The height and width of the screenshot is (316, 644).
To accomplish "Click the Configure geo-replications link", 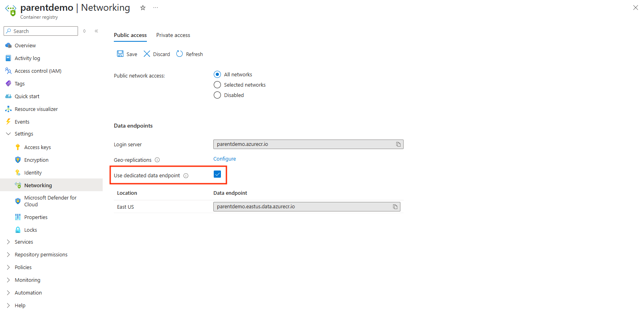I will [224, 159].
